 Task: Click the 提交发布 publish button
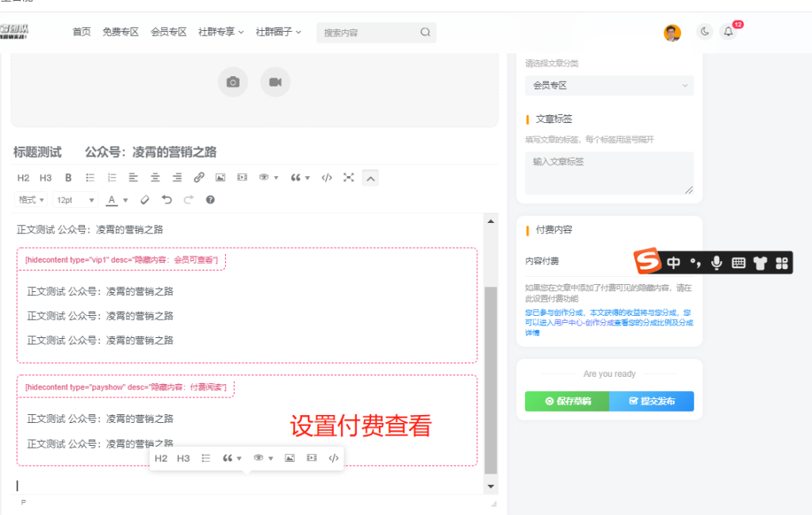pyautogui.click(x=652, y=402)
